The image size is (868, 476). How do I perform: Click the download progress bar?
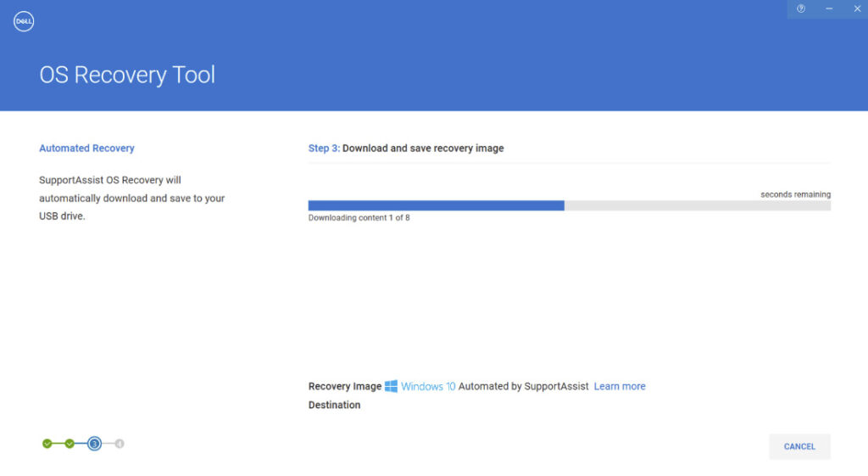pyautogui.click(x=569, y=205)
